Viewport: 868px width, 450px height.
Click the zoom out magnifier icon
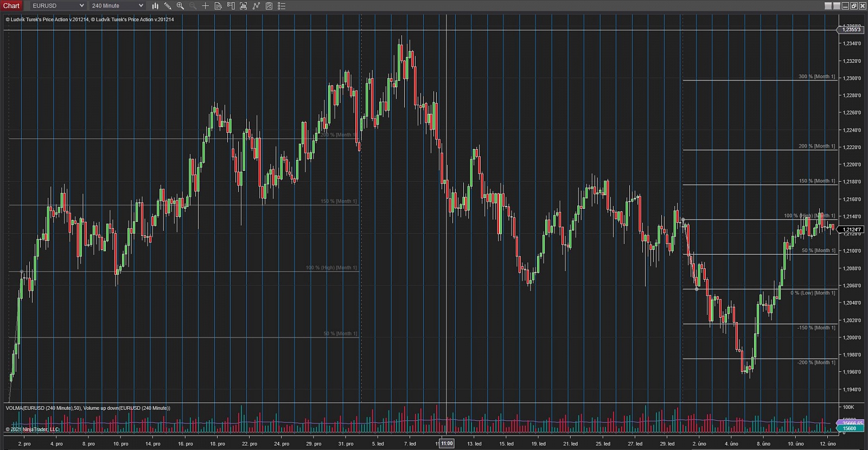[x=193, y=6]
